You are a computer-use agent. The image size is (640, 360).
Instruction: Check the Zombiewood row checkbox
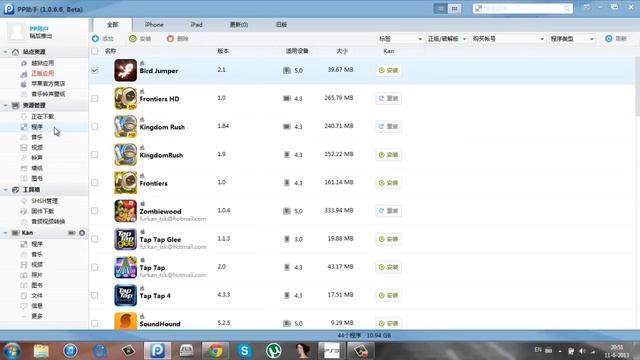click(x=95, y=211)
